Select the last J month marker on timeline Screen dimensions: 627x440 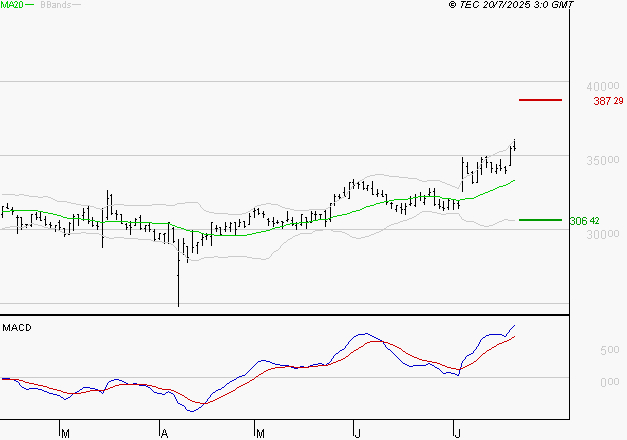[x=456, y=433]
